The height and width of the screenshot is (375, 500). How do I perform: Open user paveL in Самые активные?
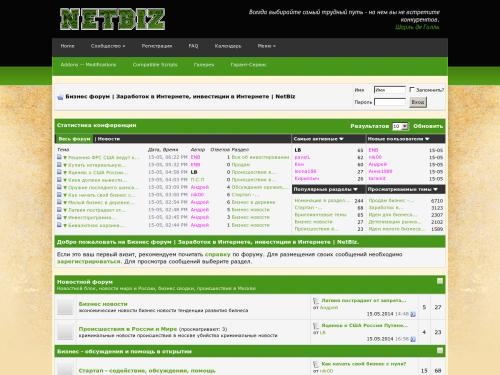(x=302, y=157)
